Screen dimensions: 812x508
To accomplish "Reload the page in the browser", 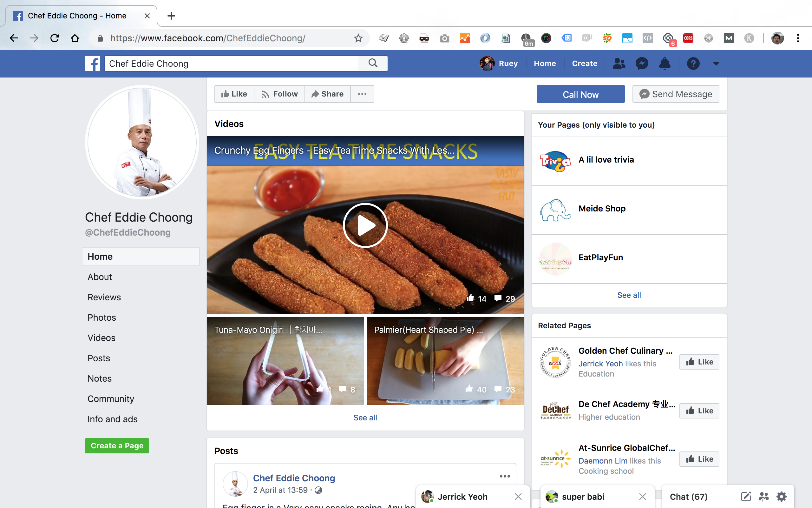I will [54, 38].
